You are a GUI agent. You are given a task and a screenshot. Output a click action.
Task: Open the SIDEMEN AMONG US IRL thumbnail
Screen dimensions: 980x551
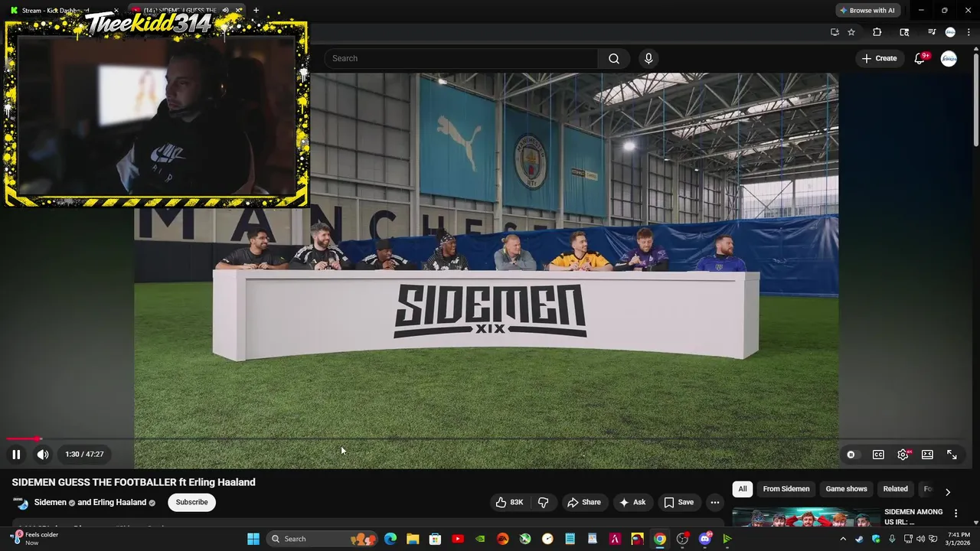click(805, 518)
